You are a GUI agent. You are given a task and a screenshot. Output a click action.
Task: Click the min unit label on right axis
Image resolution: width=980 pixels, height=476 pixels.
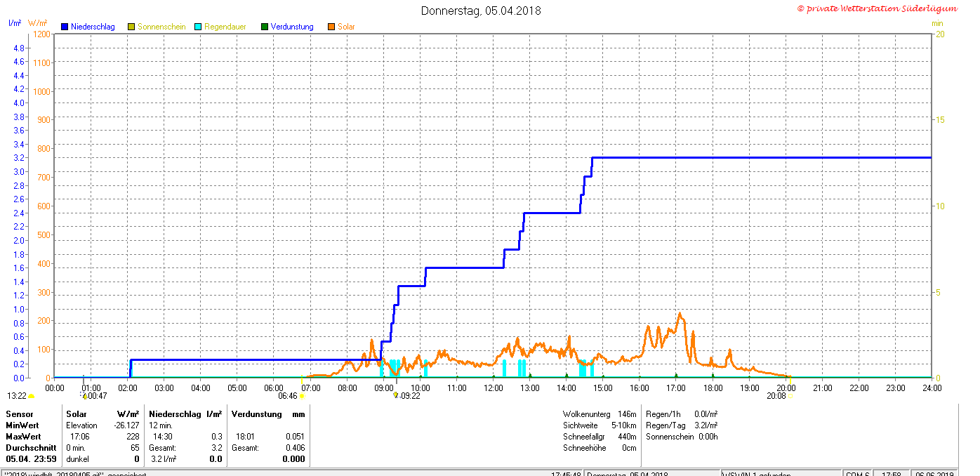pyautogui.click(x=937, y=23)
